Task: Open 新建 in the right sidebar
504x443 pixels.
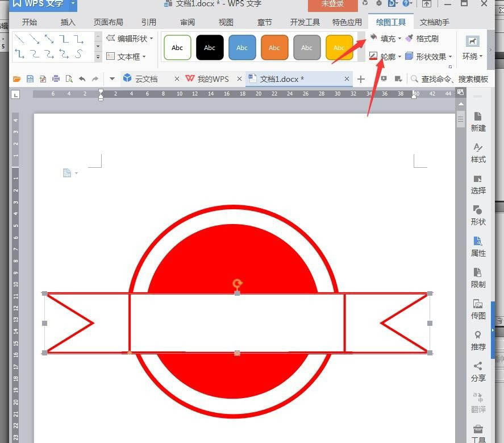Action: pos(478,122)
